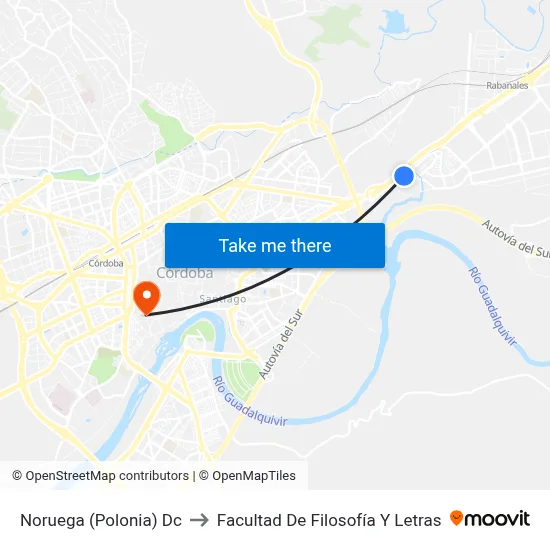Open the Moovit logo
Image resolution: width=550 pixels, height=550 pixels.
click(x=490, y=519)
